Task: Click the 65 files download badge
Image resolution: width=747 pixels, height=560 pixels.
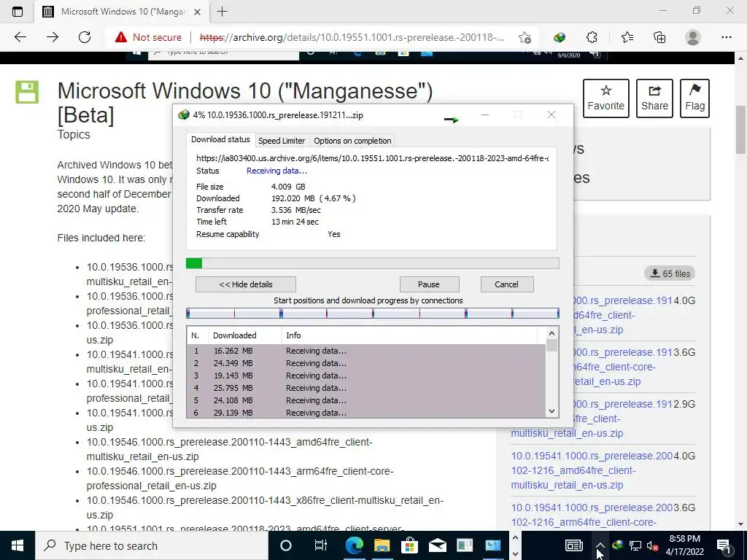Action: (x=670, y=273)
